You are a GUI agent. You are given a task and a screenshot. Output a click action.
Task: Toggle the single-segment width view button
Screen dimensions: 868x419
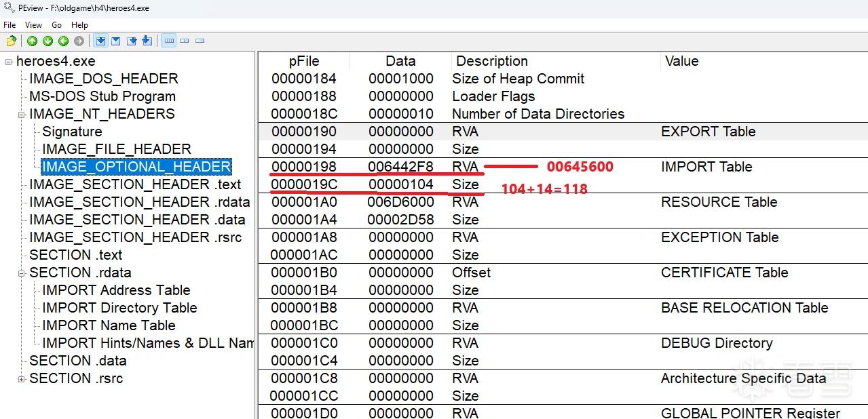click(200, 41)
